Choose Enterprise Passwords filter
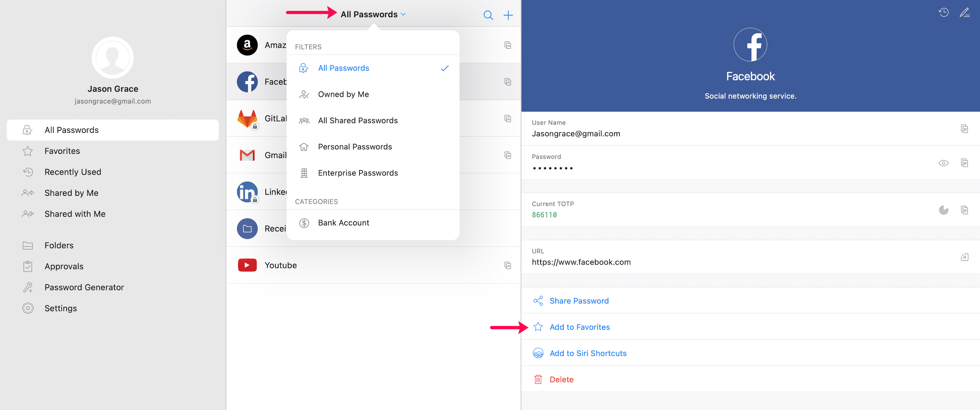The image size is (980, 410). click(x=373, y=173)
